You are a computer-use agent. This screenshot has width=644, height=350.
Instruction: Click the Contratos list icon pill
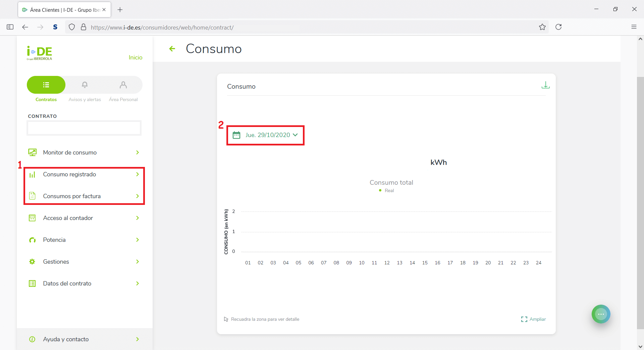pos(46,85)
